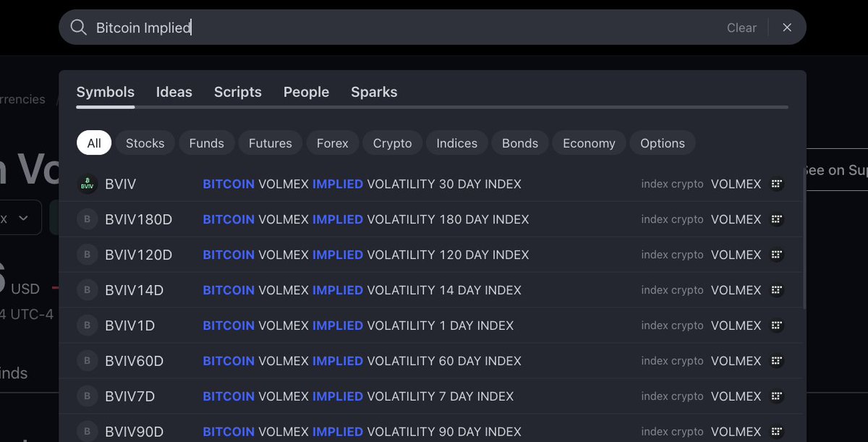Filter results by Forex
Screen dimensions: 868x442
click(x=333, y=143)
